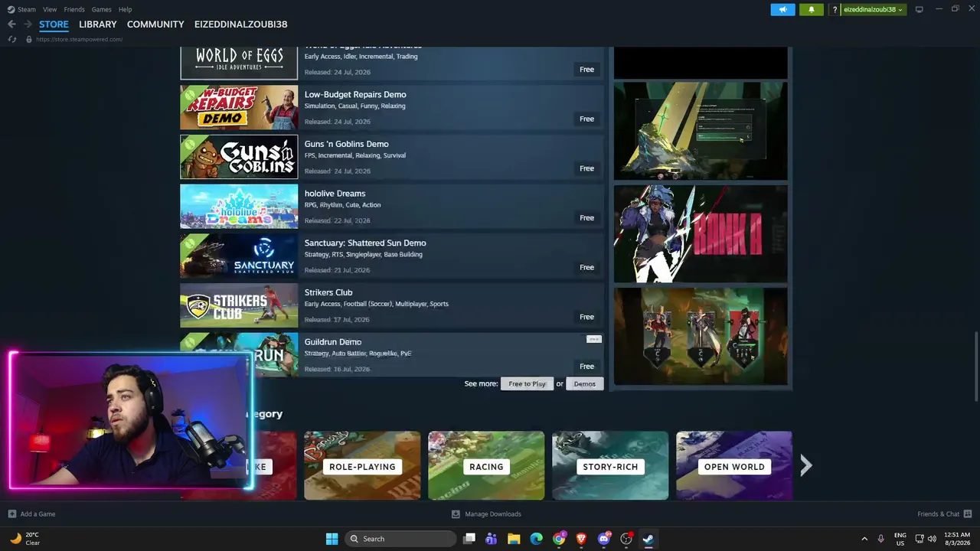The width and height of the screenshot is (980, 551).
Task: Click the hololive Dreams game thumbnail
Action: [x=239, y=207]
